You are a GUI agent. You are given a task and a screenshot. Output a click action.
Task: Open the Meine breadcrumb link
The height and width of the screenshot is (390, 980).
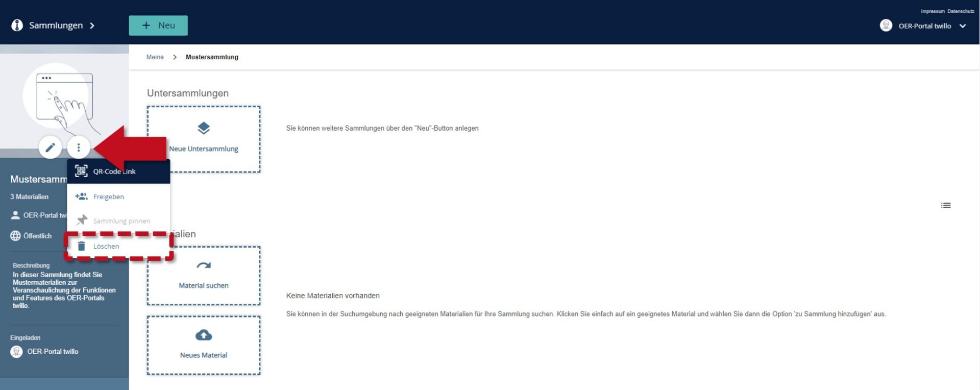click(x=155, y=57)
